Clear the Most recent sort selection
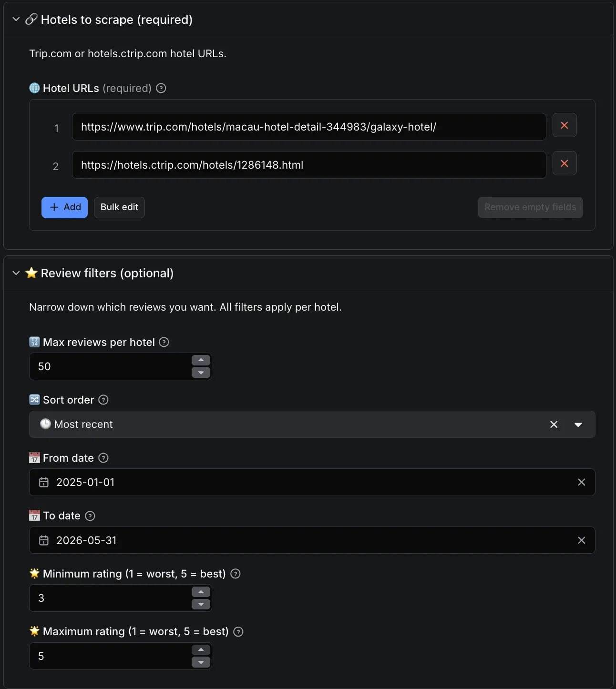Image resolution: width=616 pixels, height=689 pixels. (x=554, y=425)
